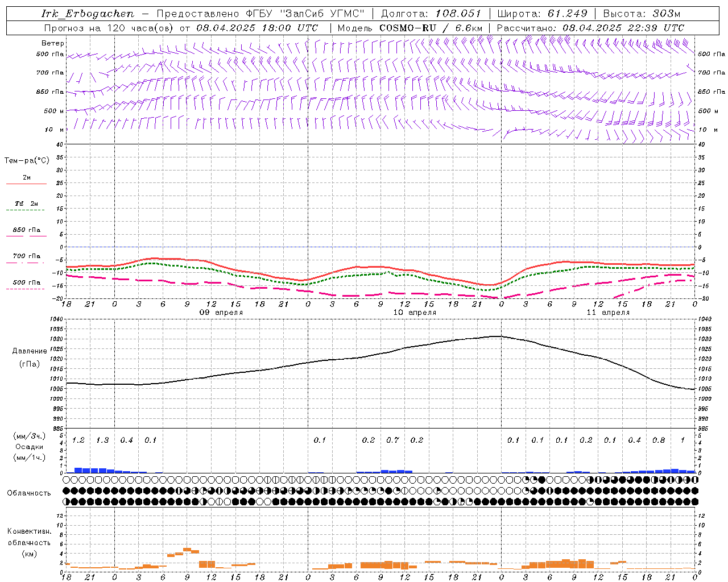
Task: Click the "Конвективн." convective cloud label
Action: [x=29, y=531]
